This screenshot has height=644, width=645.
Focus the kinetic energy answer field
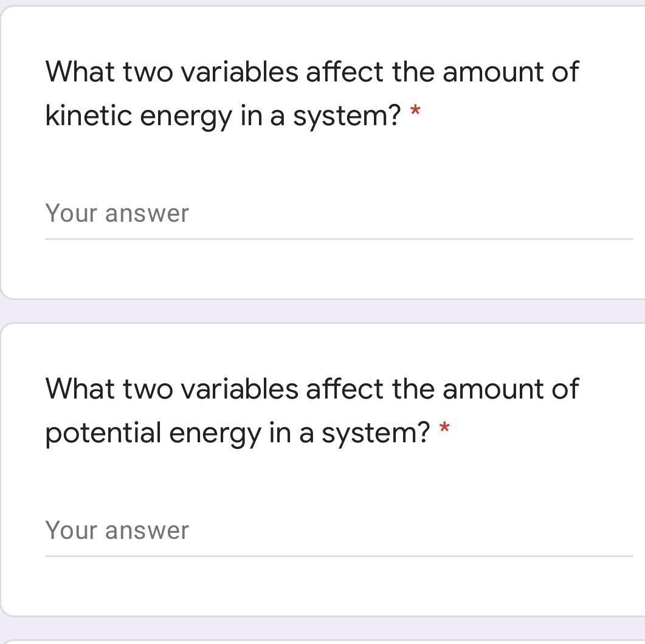coord(339,214)
